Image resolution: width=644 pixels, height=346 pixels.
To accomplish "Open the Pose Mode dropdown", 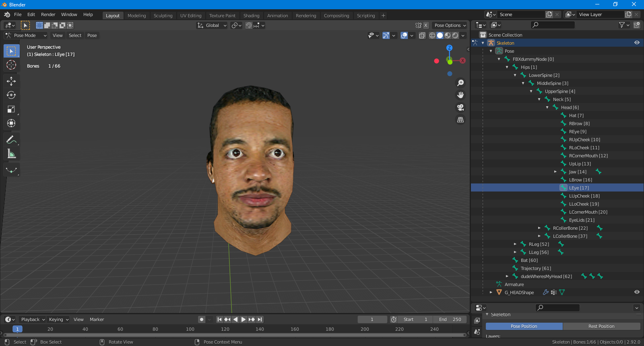I will point(26,35).
